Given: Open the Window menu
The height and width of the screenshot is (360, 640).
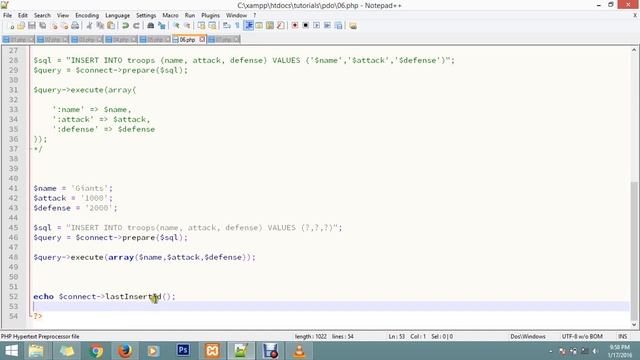Looking at the screenshot, I should click(236, 15).
